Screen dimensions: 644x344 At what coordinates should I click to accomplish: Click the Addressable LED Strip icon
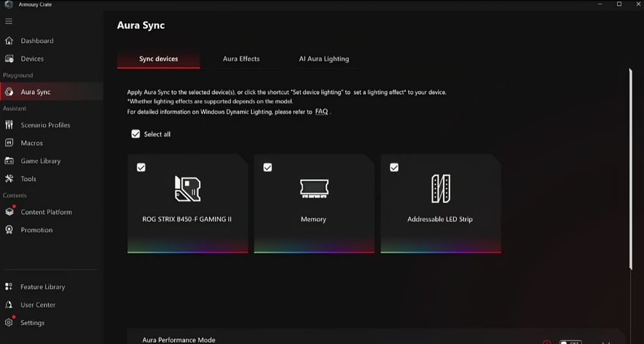[x=440, y=189]
